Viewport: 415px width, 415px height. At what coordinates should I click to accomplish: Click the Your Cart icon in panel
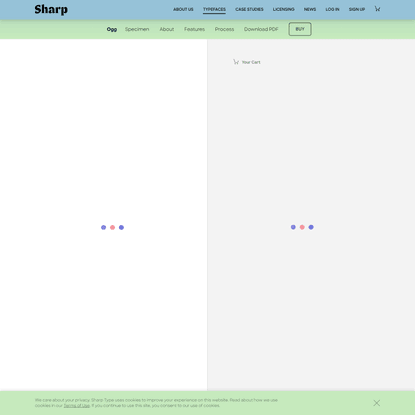click(x=236, y=62)
